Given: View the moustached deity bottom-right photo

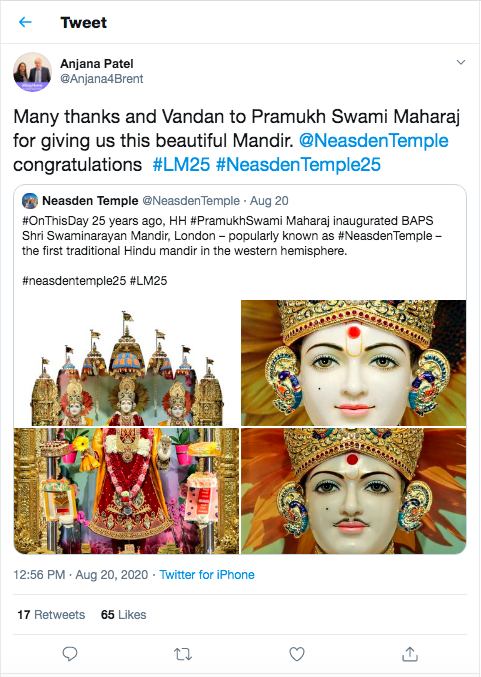Looking at the screenshot, I should coord(354,491).
